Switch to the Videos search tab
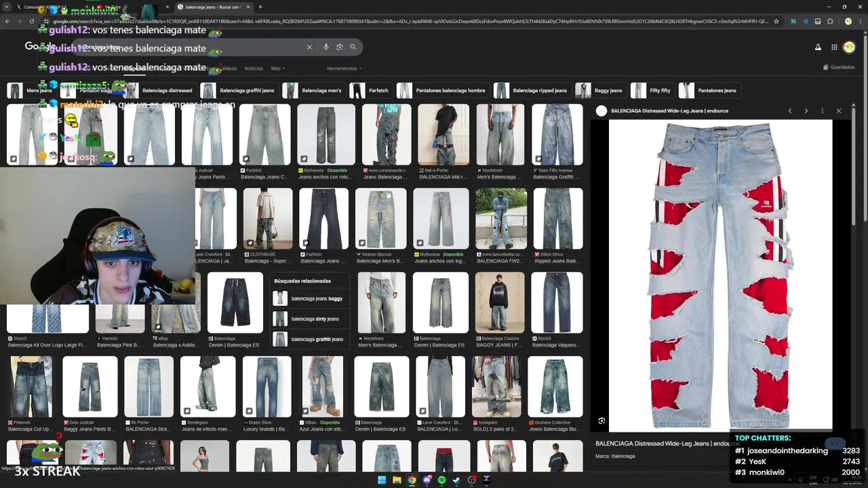Screen dimensions: 868x488 click(229, 68)
